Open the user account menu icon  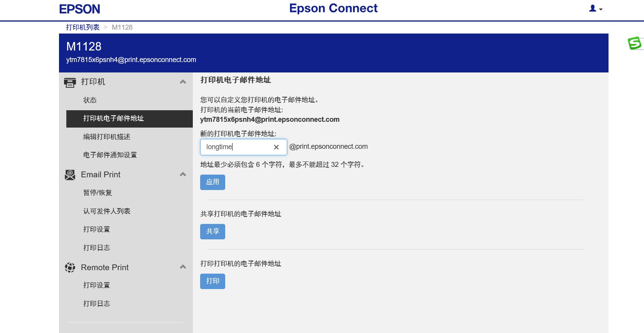click(596, 8)
